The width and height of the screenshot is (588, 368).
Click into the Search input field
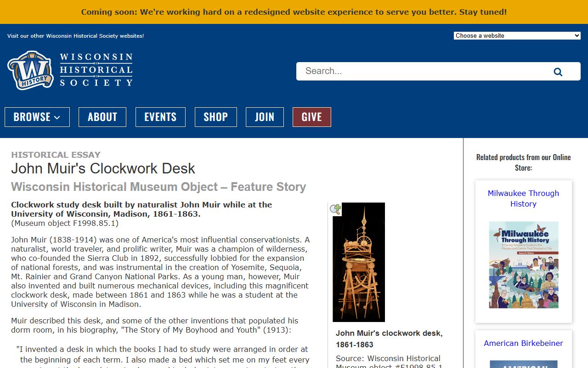pyautogui.click(x=423, y=71)
